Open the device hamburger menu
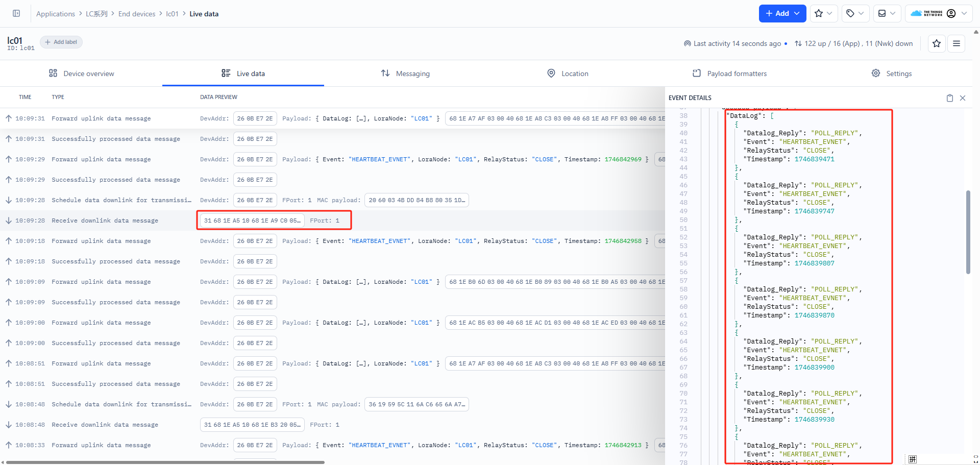 (x=956, y=43)
